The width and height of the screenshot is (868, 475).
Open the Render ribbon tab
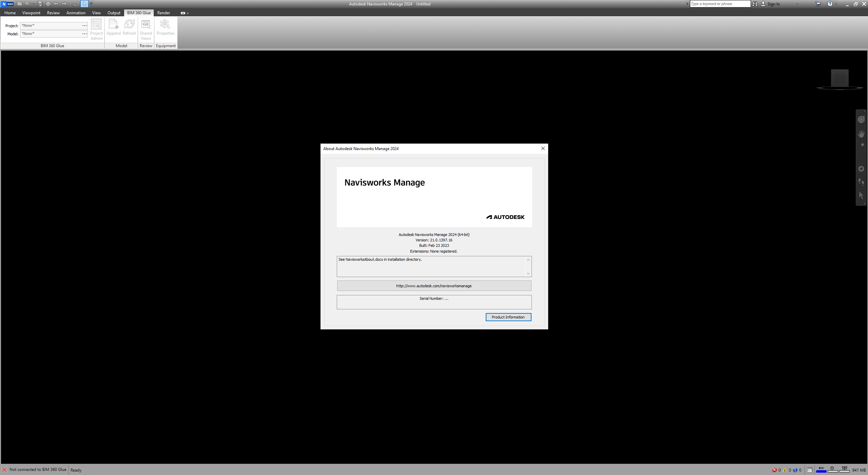coord(163,13)
